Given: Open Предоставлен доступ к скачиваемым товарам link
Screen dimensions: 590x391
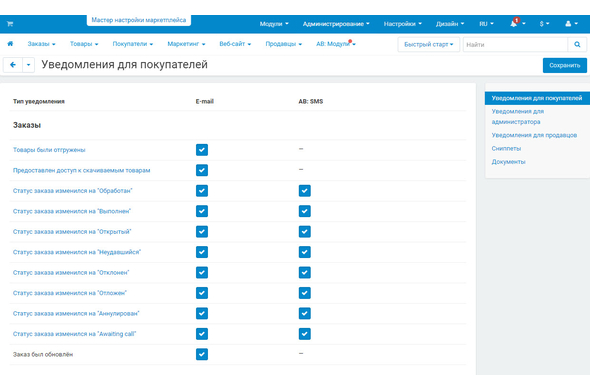Looking at the screenshot, I should pos(81,170).
